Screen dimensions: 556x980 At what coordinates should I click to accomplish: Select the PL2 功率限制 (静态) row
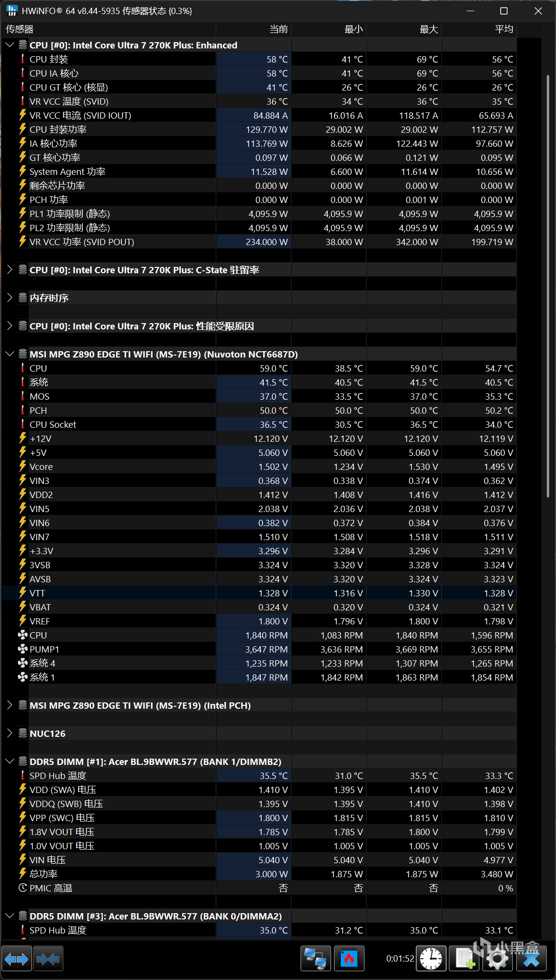[259, 228]
